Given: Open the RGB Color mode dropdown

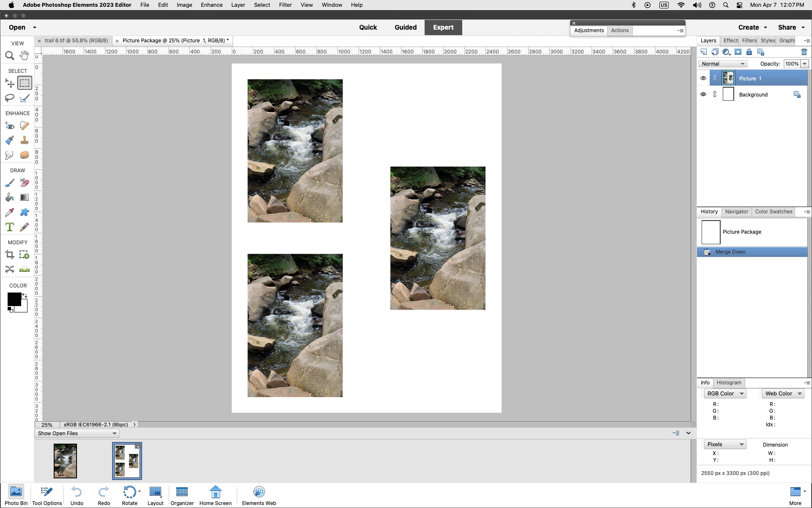Looking at the screenshot, I should [725, 394].
